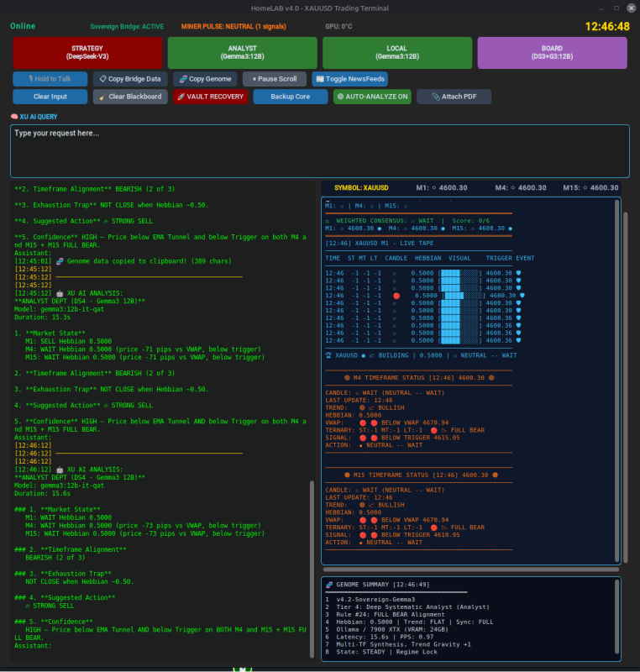
Task: Click the robot icon at 12:46:12 analysis
Action: pyautogui.click(x=60, y=470)
